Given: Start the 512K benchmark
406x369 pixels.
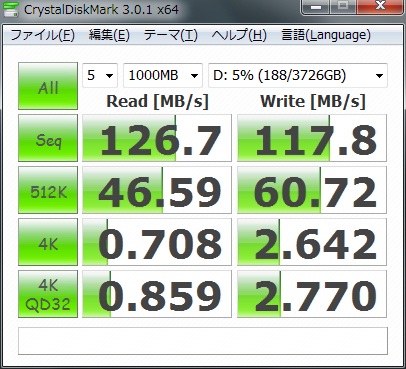Looking at the screenshot, I should [x=48, y=190].
